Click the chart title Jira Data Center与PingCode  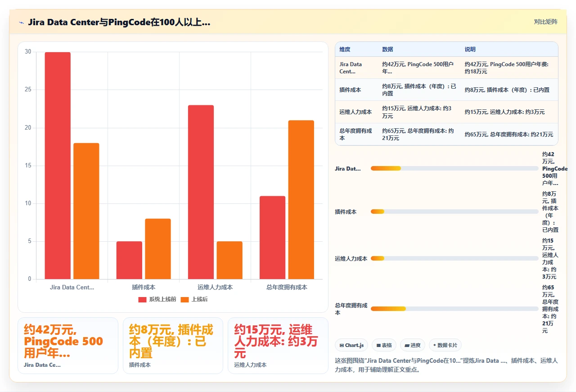coord(119,22)
